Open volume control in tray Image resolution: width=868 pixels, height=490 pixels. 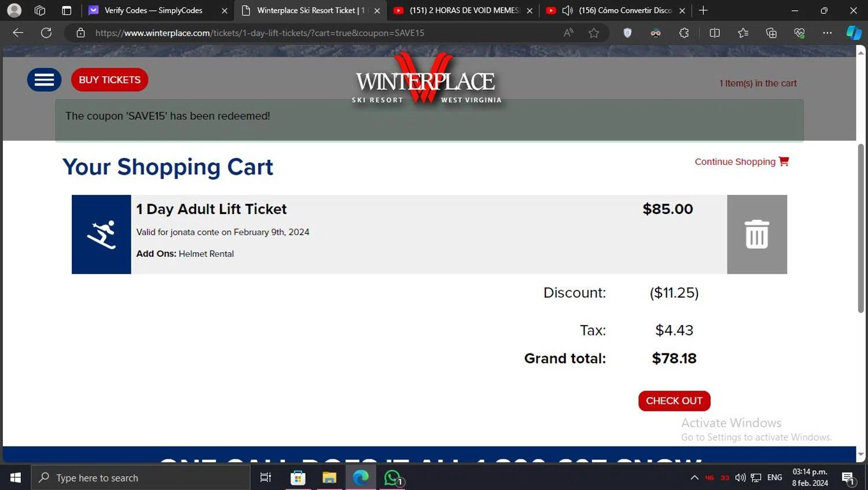pos(740,478)
